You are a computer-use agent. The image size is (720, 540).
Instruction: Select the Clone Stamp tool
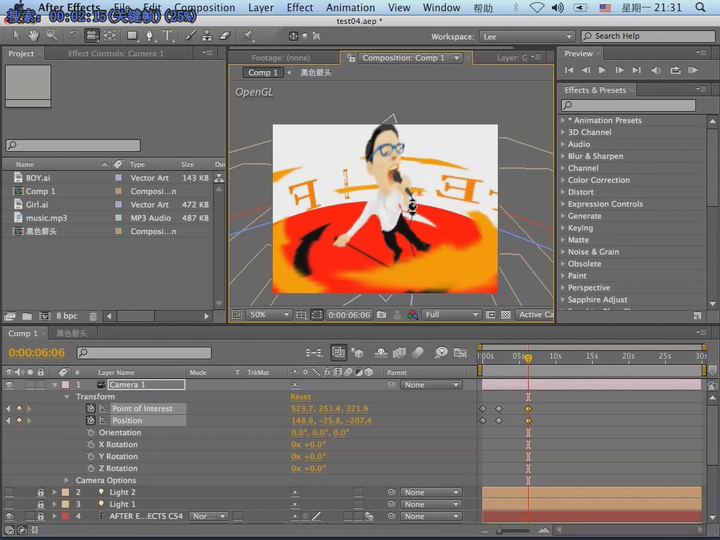(x=207, y=35)
